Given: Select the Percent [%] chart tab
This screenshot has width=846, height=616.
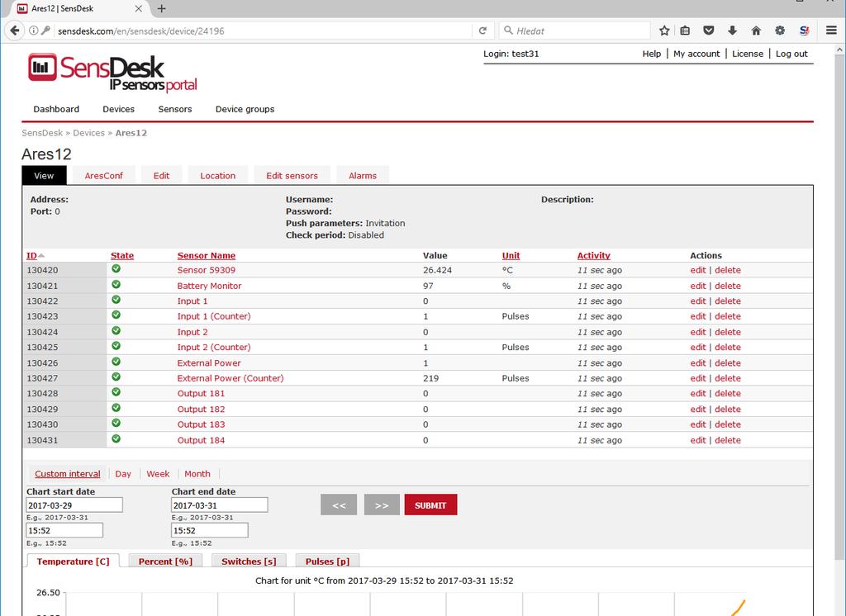Looking at the screenshot, I should pos(165,561).
